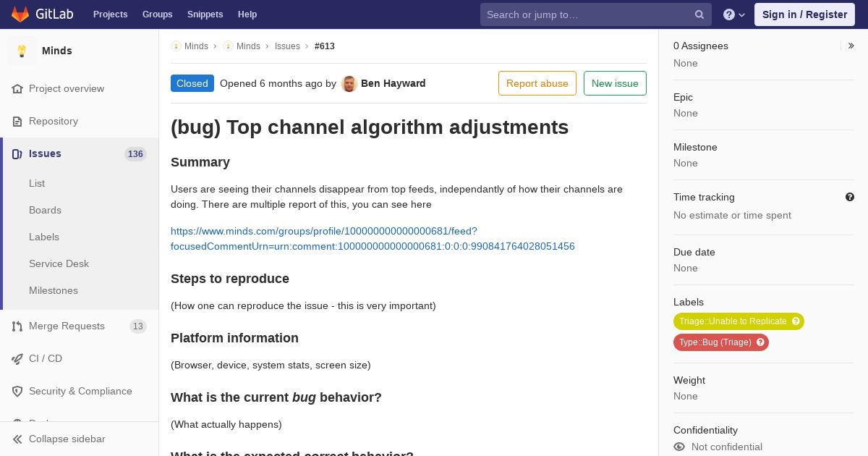Open the Groups menu in the top bar
The width and height of the screenshot is (868, 456).
tap(157, 14)
